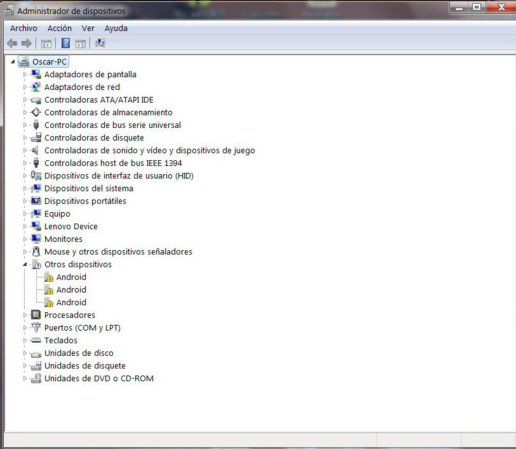
Task: Close the Administrador de dispositivos window
Action: click(502, 7)
